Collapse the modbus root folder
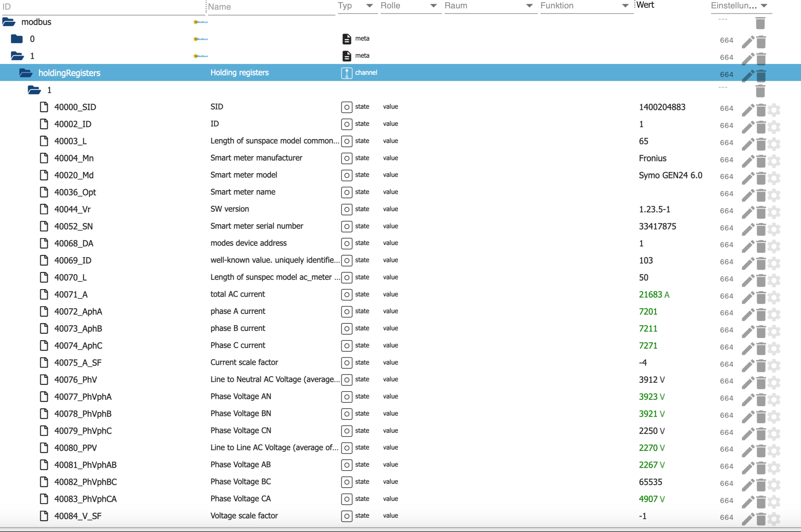Viewport: 801px width, 532px height. 9,22
